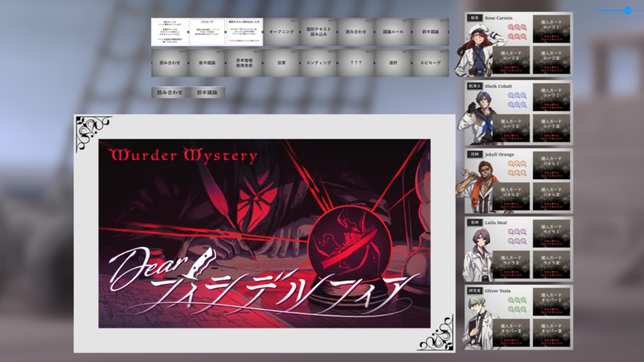Select Rose Carmin's captain portrait

tap(479, 50)
